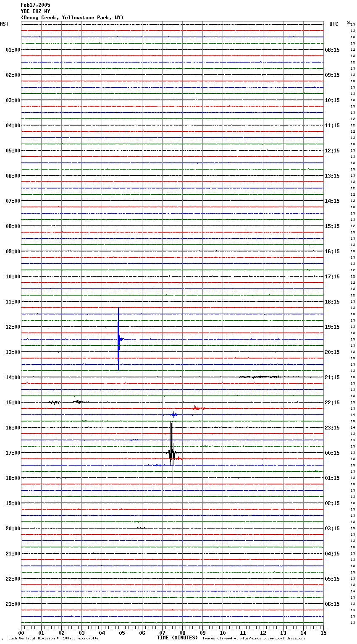Viewport: 357px width, 644px height.
Task: Click the date text Feb17,2005
Action: [35, 5]
